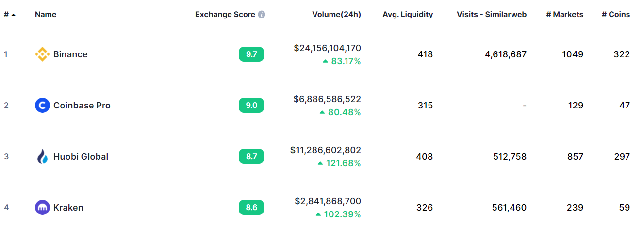The image size is (644, 231).
Task: Sort by Visits - Similarweb header
Action: click(491, 15)
